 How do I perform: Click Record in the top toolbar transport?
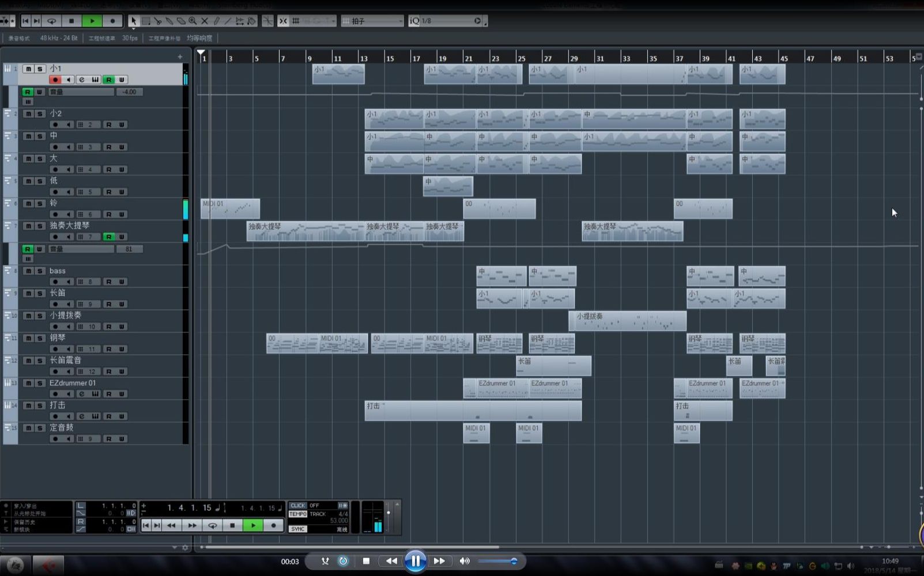point(112,21)
